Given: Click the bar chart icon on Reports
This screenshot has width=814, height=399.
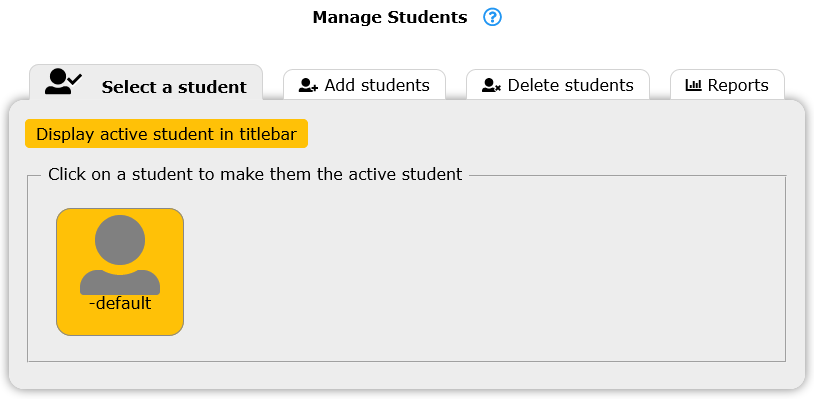Looking at the screenshot, I should tap(694, 85).
